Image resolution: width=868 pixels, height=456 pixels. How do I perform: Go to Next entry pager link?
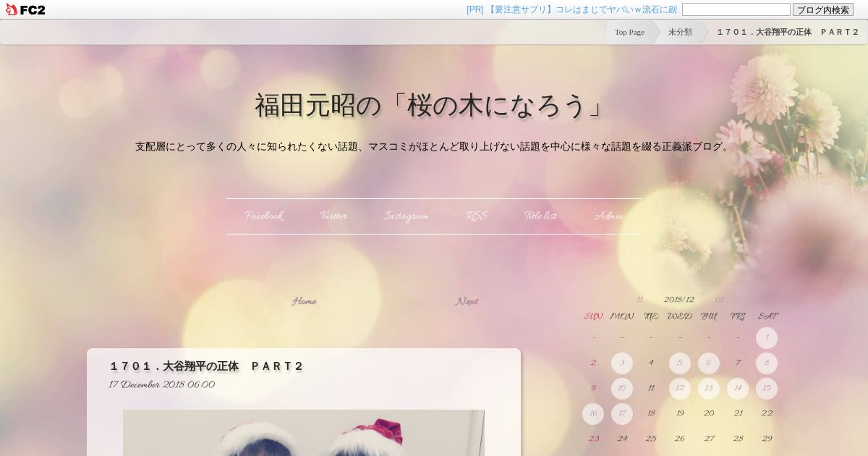pyautogui.click(x=467, y=301)
